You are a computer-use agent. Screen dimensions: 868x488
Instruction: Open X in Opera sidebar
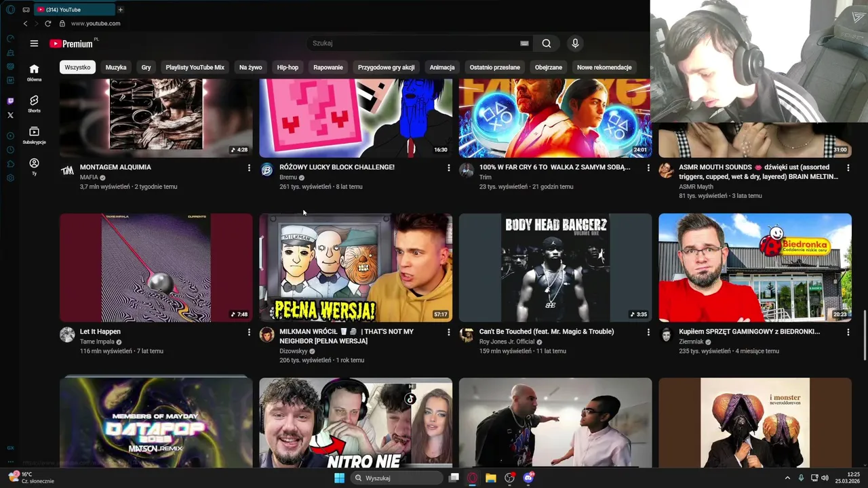coord(10,115)
